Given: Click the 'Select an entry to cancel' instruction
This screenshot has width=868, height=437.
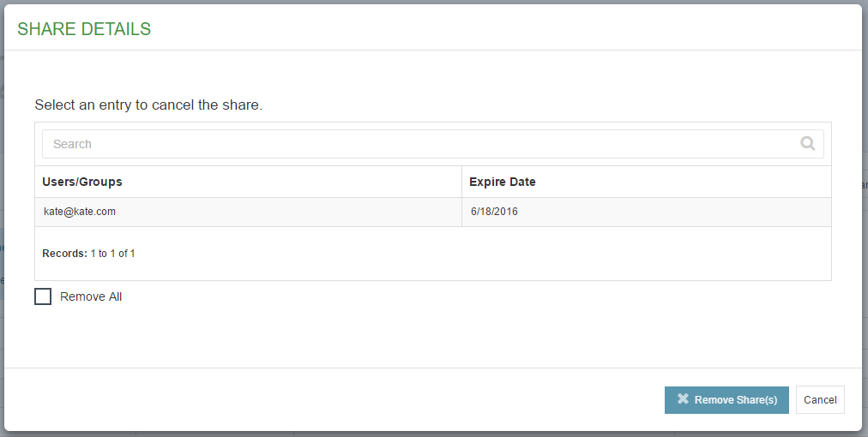Looking at the screenshot, I should [x=148, y=105].
